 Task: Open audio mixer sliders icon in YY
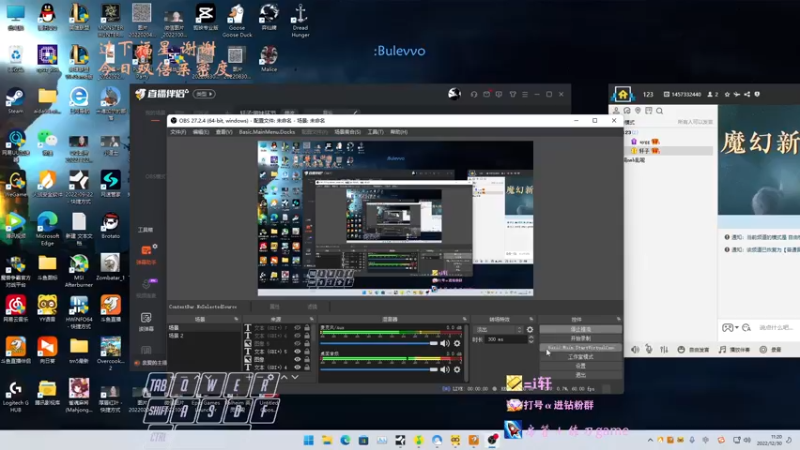click(664, 349)
